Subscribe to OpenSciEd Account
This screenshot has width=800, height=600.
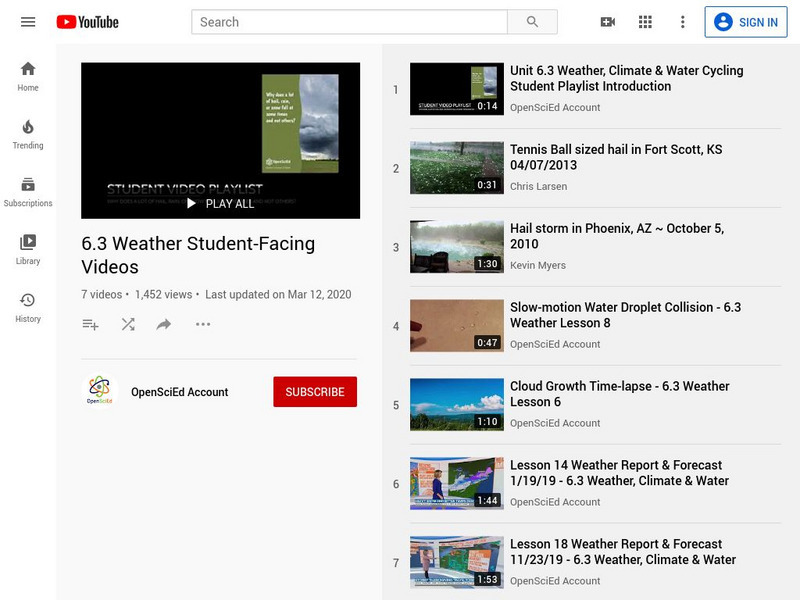click(315, 392)
